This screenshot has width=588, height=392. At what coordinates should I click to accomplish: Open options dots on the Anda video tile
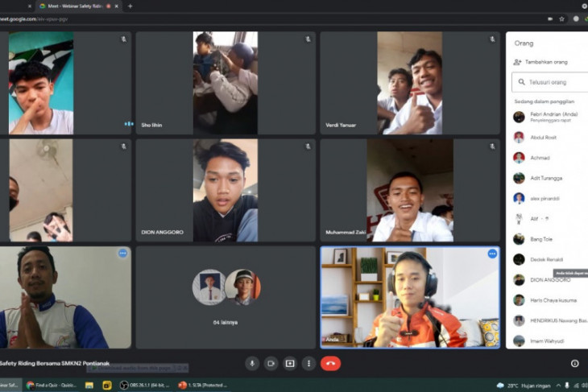[x=492, y=254]
